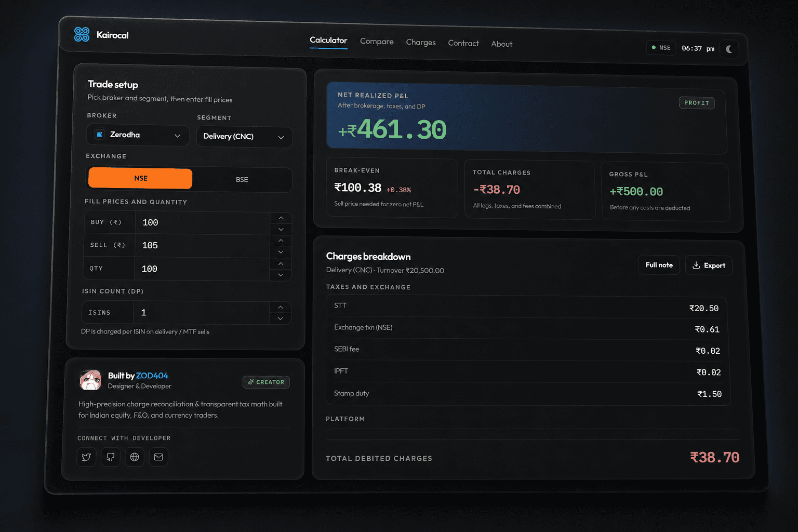Viewport: 798px width, 532px height.
Task: Click the 06:37 pm clock
Action: click(698, 48)
